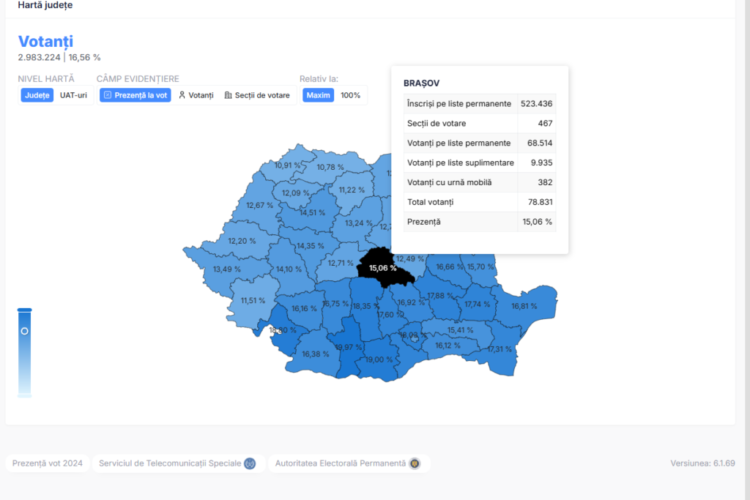Select the county showing 16,81 %

click(x=524, y=306)
